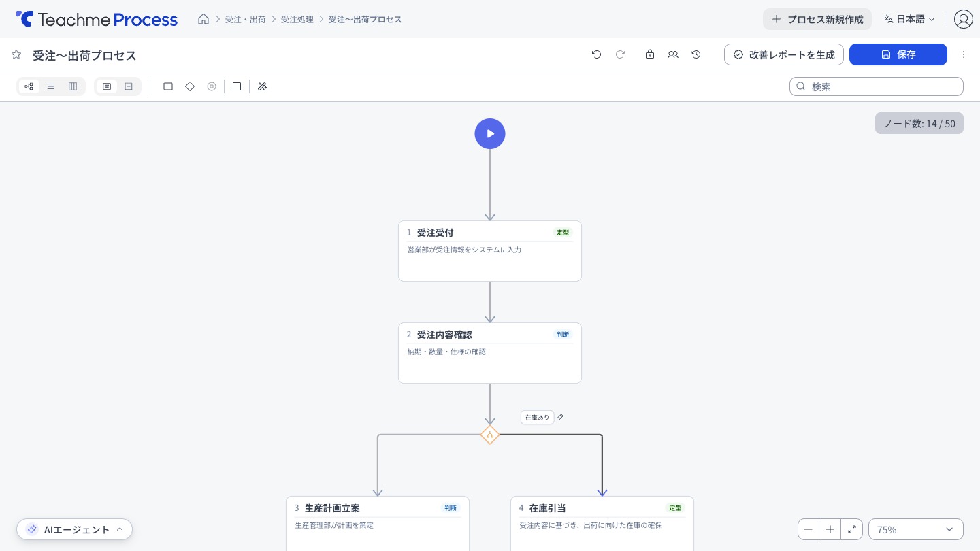980x551 pixels.
Task: Click the プロセス新規作成 button
Action: coord(817,19)
